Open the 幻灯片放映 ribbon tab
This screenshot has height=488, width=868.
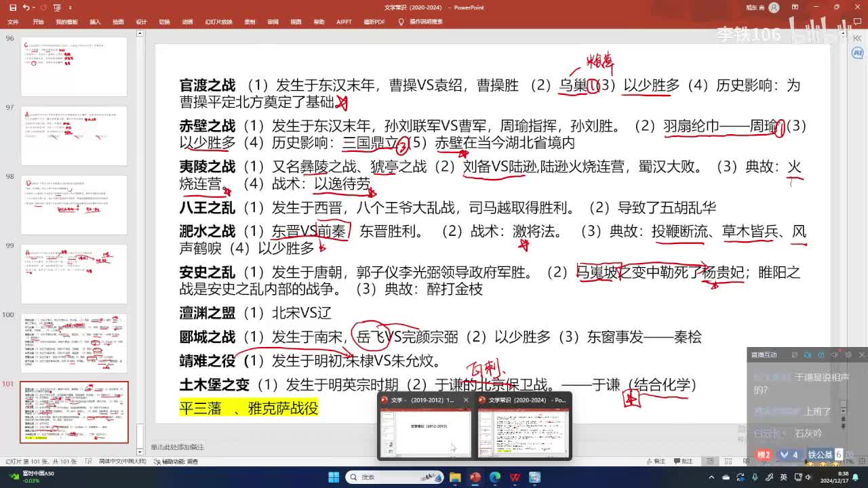point(219,22)
